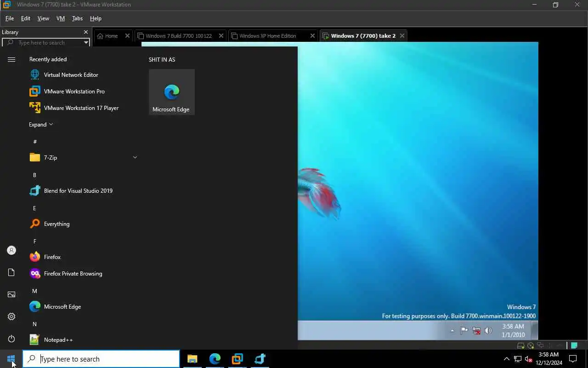The image size is (588, 368).
Task: Open the Edit menu
Action: pos(26,18)
